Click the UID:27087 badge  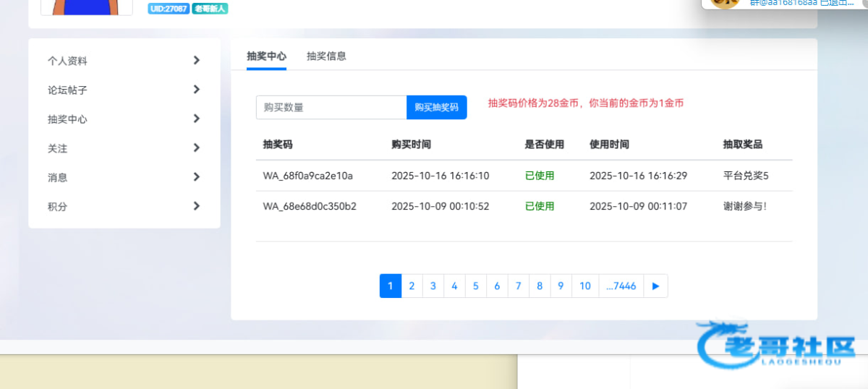coord(169,9)
